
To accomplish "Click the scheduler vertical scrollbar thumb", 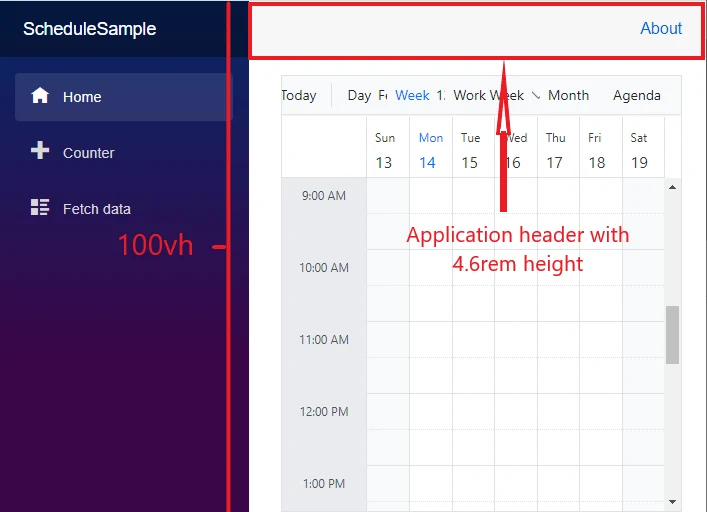I will pos(672,334).
